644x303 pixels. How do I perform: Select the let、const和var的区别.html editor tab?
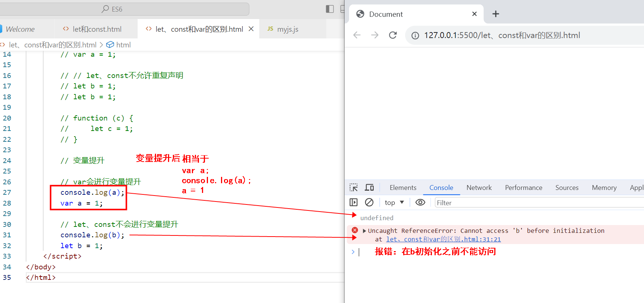tap(199, 29)
